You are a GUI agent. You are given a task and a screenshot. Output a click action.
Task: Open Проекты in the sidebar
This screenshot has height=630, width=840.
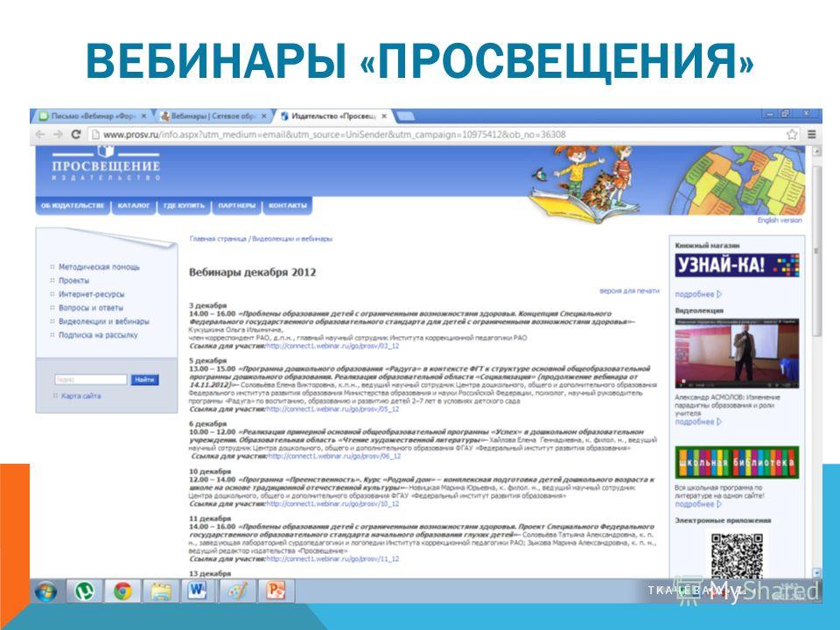tap(73, 281)
